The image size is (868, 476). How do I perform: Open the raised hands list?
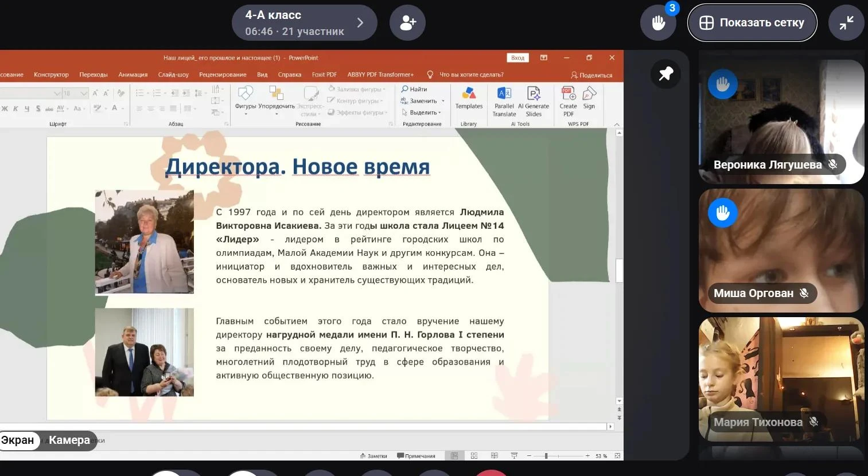(x=658, y=23)
